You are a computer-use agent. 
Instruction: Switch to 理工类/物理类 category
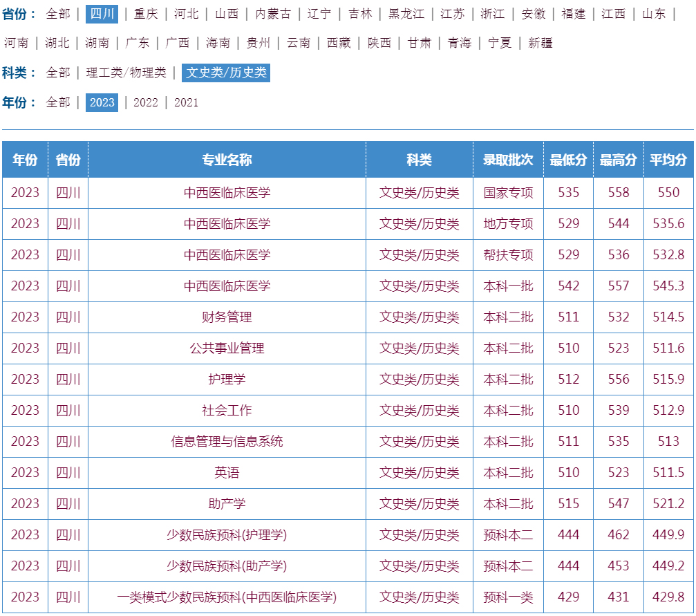(x=126, y=73)
